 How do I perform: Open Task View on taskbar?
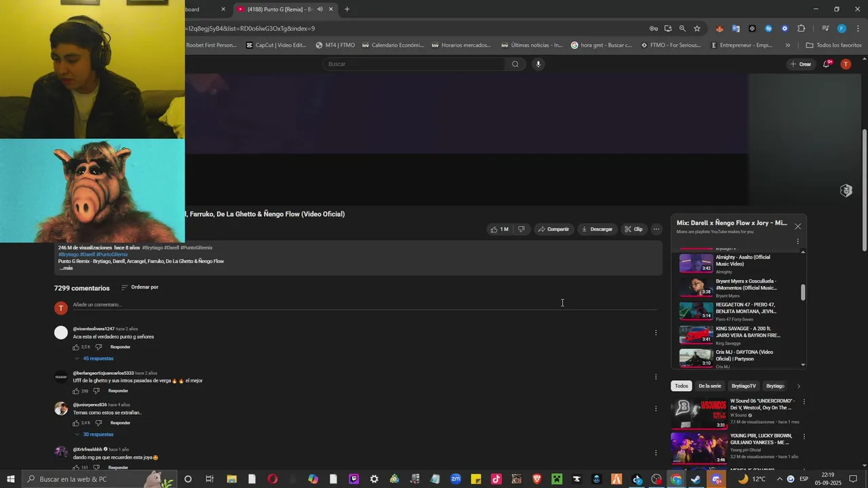click(x=210, y=479)
